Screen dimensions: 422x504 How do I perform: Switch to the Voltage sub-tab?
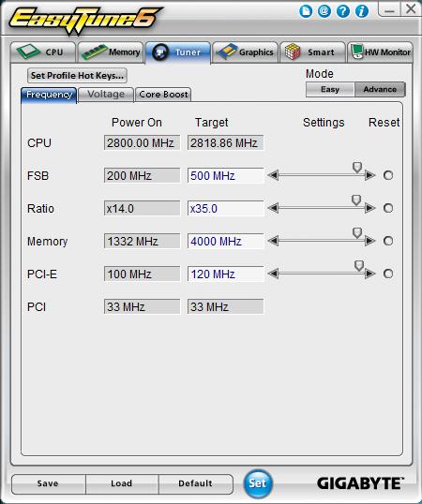click(x=106, y=95)
